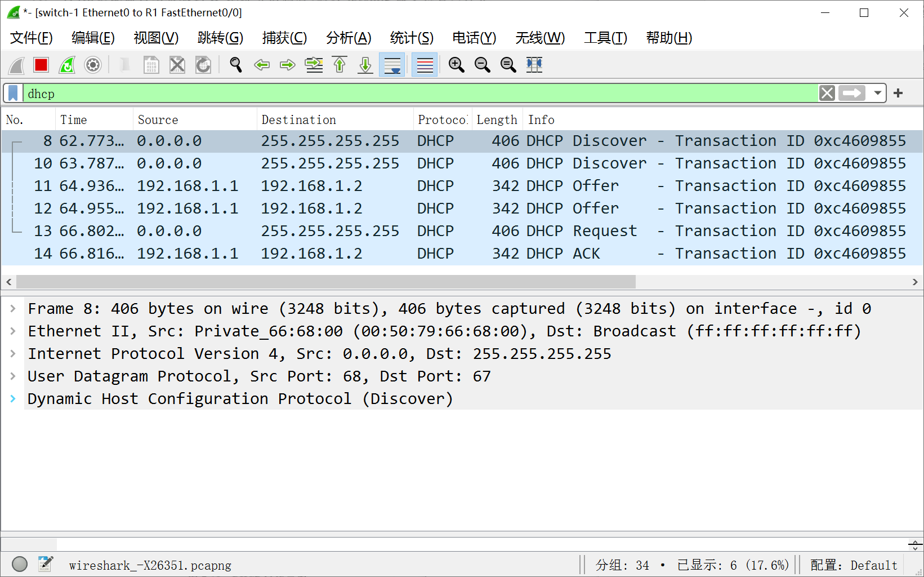The width and height of the screenshot is (924, 577).
Task: Restart the current capture
Action: 67,65
